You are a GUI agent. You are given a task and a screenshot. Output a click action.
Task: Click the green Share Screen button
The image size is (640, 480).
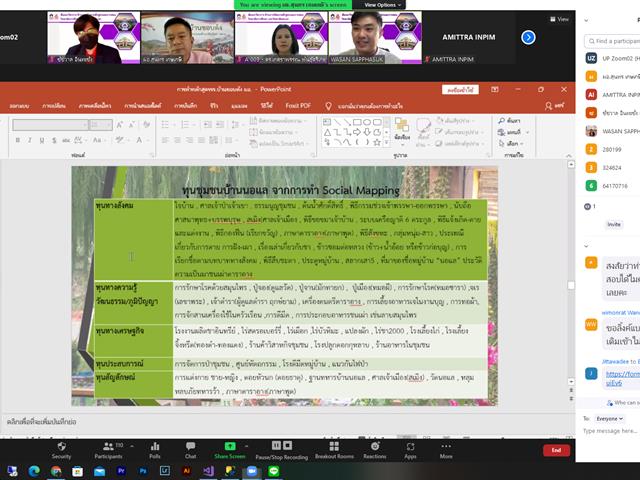pos(230,450)
